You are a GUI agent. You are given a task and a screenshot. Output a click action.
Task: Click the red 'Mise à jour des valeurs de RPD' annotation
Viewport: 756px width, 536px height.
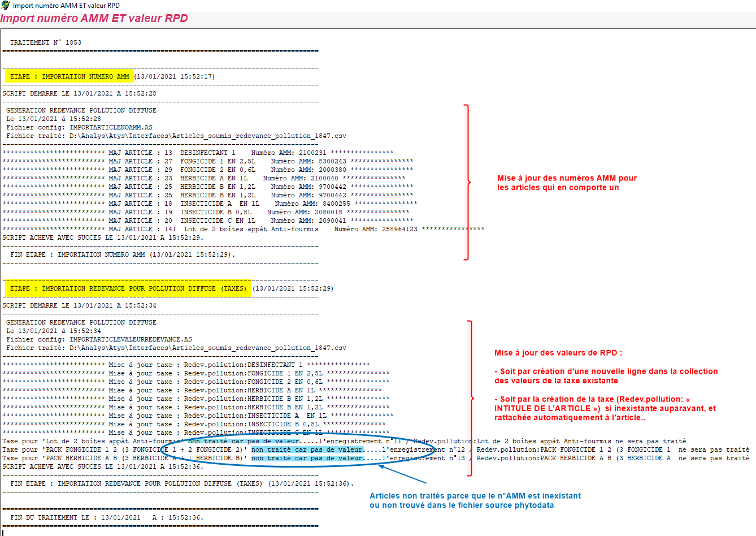pos(558,353)
